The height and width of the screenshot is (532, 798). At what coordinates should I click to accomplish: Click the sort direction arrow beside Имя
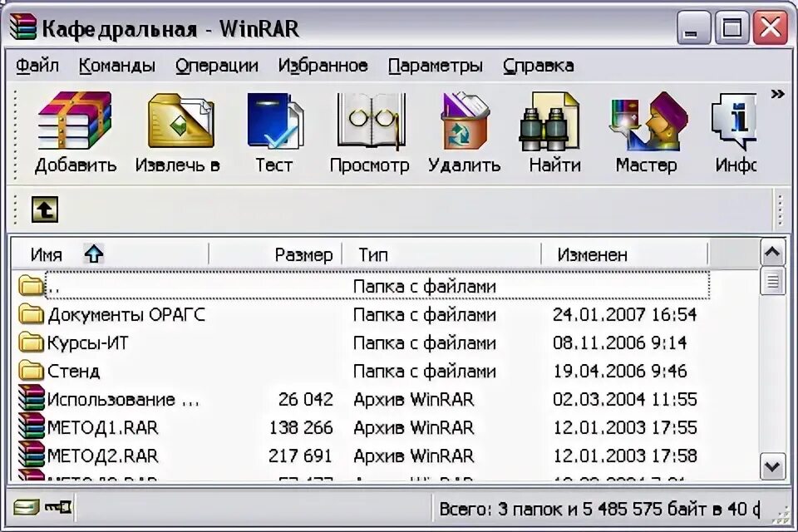[x=94, y=254]
